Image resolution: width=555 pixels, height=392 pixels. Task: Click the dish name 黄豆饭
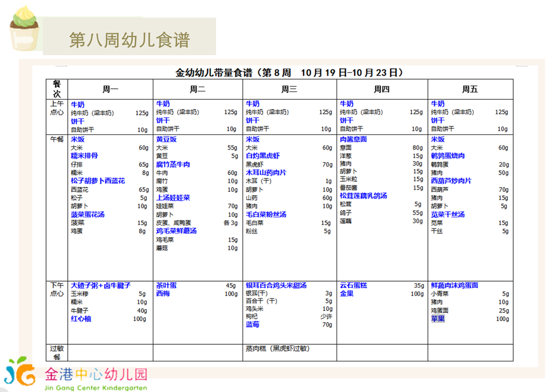[x=167, y=139]
